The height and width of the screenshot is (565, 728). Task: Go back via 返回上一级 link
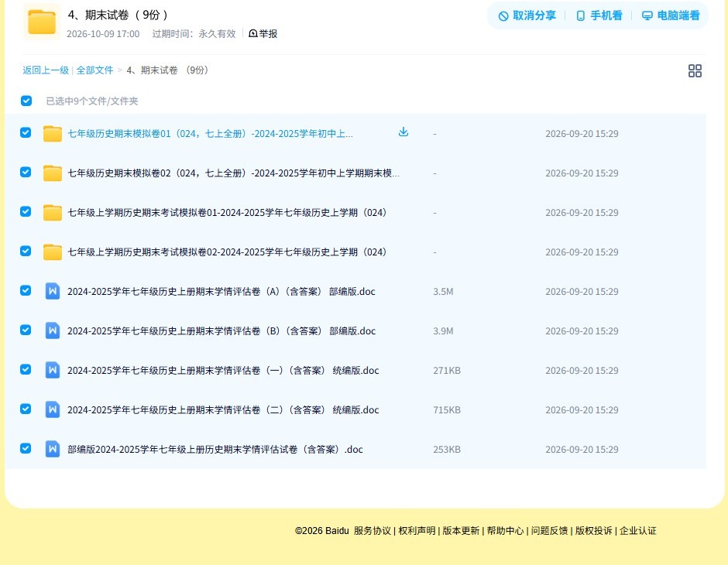46,70
